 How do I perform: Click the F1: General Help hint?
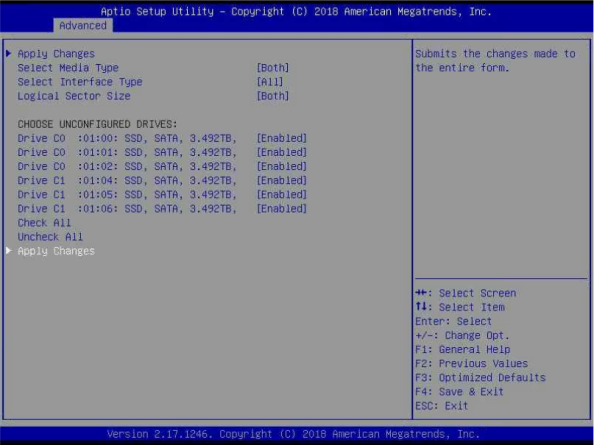pyautogui.click(x=463, y=350)
